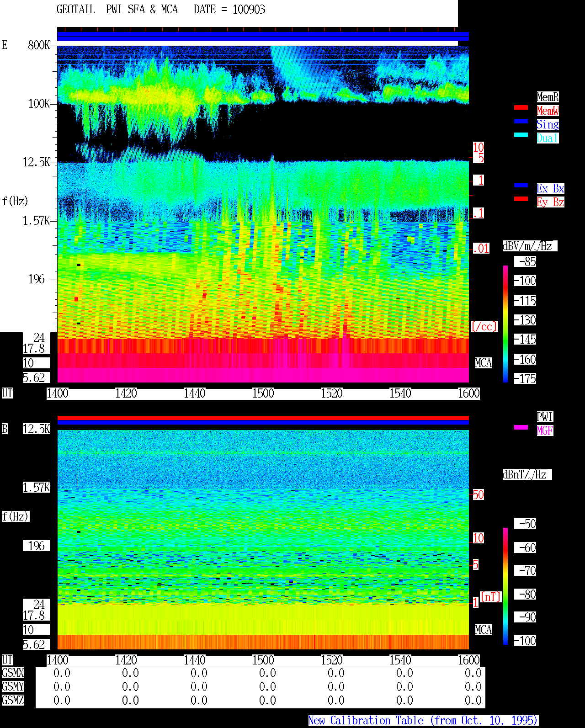Click the red Ey Bz legend swatch
This screenshot has width=585, height=728.
521,199
